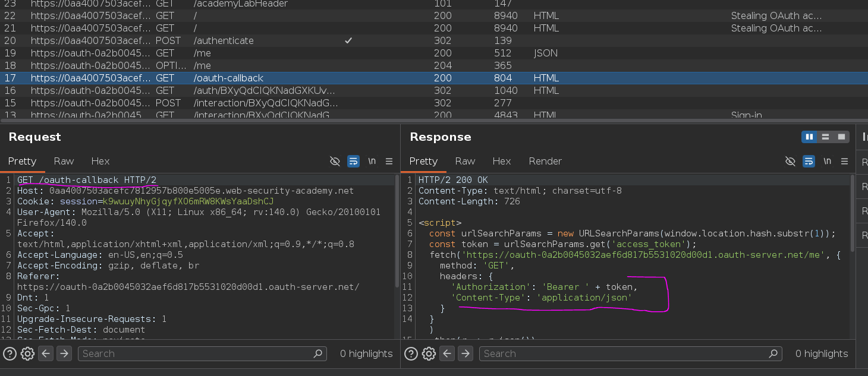Click length value 1040 in row 16

coord(506,90)
